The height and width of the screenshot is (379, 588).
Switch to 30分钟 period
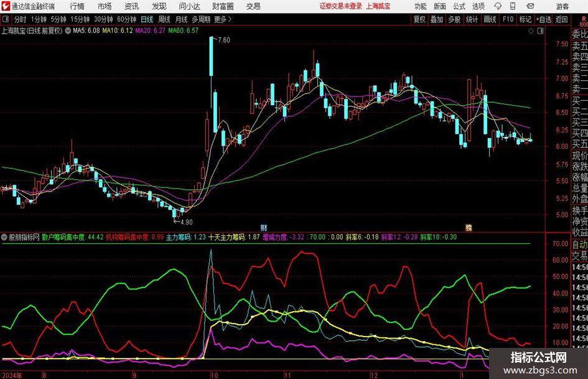(x=103, y=19)
